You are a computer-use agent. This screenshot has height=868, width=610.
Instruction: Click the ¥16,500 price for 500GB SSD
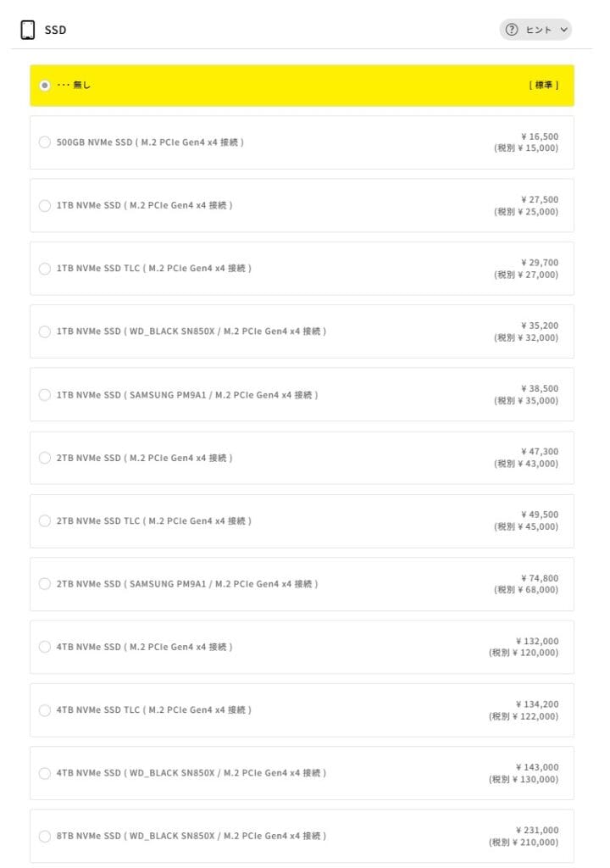[540, 136]
